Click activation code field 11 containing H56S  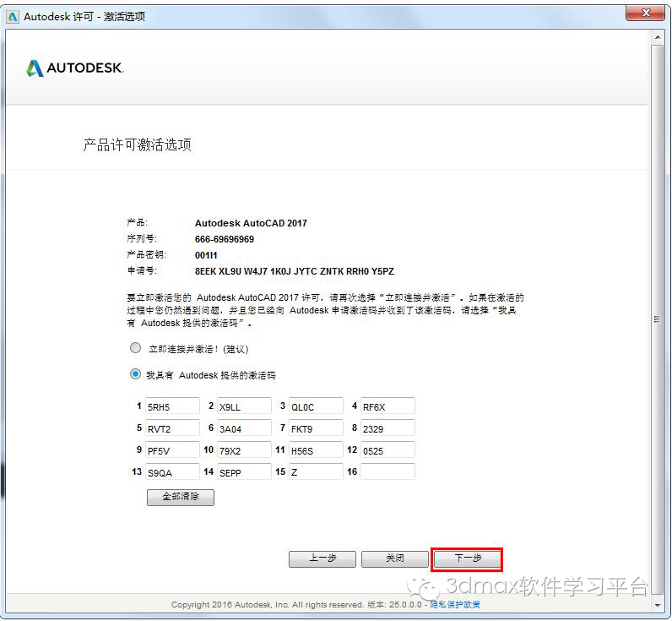[317, 449]
